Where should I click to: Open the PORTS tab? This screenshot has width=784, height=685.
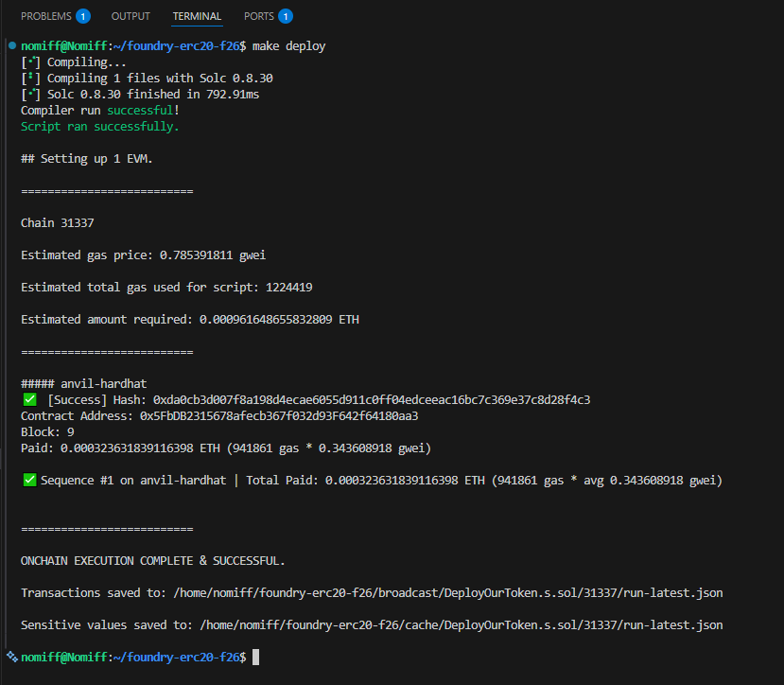(258, 16)
